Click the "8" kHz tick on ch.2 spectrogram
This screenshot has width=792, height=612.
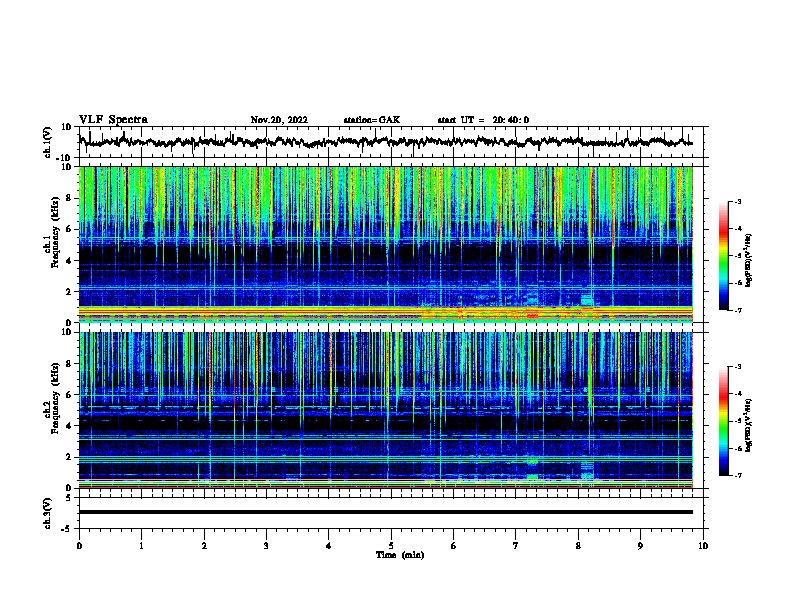click(69, 364)
